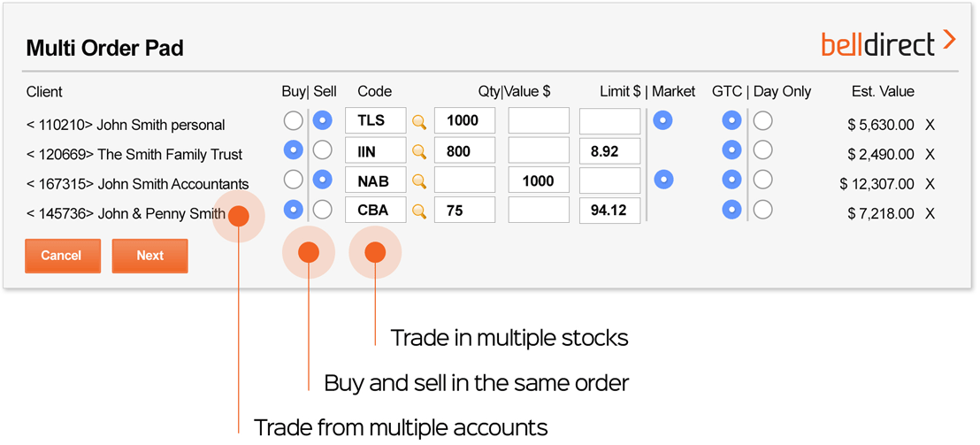Click the Next button

[150, 256]
